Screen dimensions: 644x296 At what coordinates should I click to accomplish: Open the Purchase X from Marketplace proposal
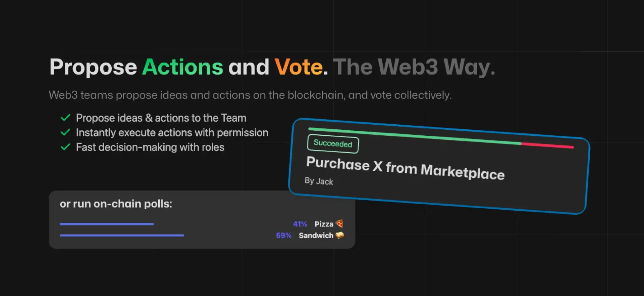pos(405,168)
